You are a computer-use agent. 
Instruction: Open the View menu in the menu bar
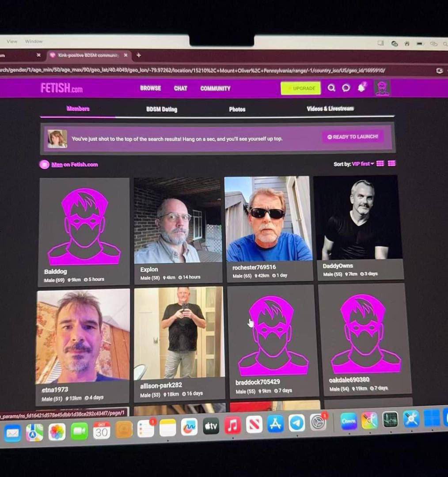point(12,42)
